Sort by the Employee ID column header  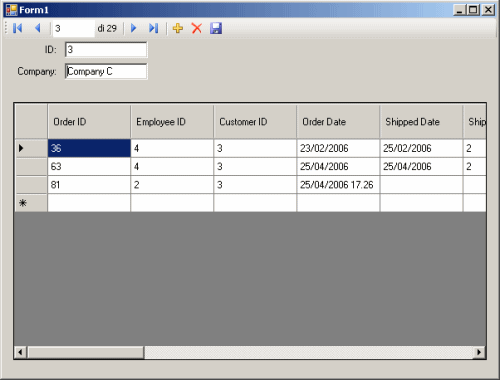[x=172, y=122]
